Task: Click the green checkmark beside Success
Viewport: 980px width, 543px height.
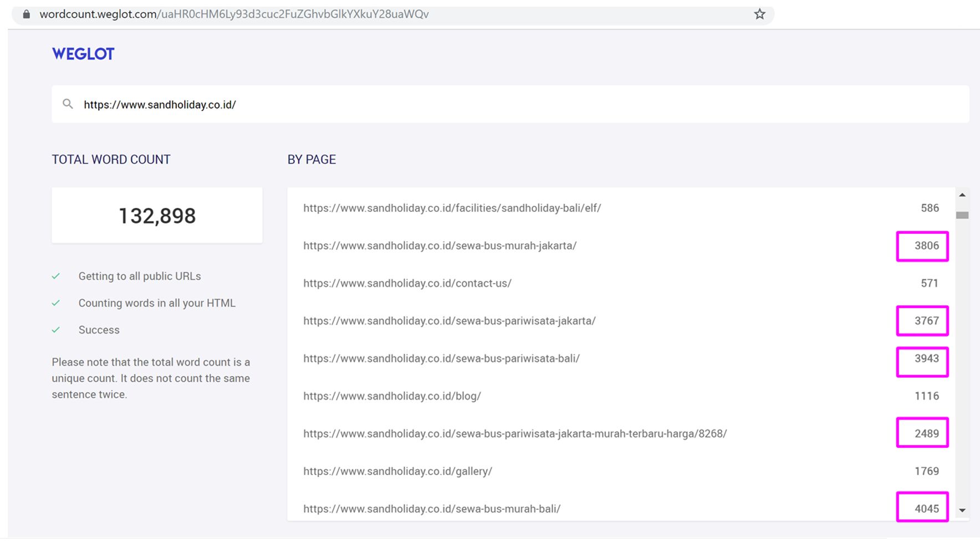Action: [56, 330]
